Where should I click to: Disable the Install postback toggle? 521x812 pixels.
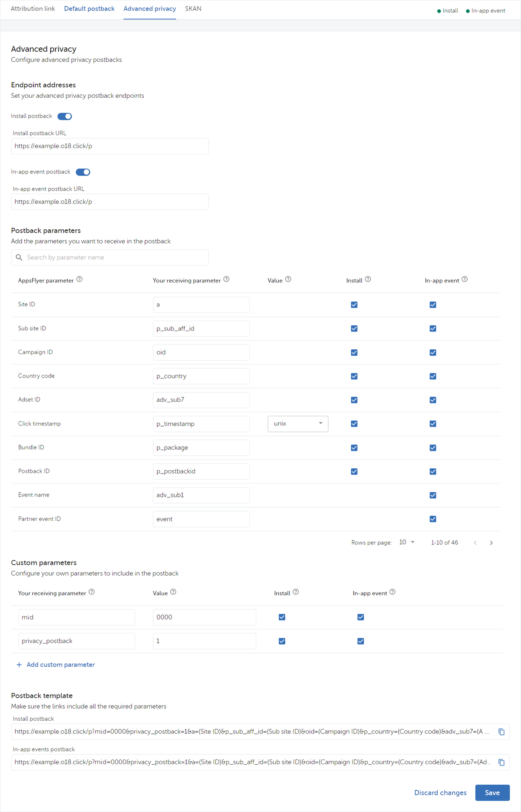point(65,116)
